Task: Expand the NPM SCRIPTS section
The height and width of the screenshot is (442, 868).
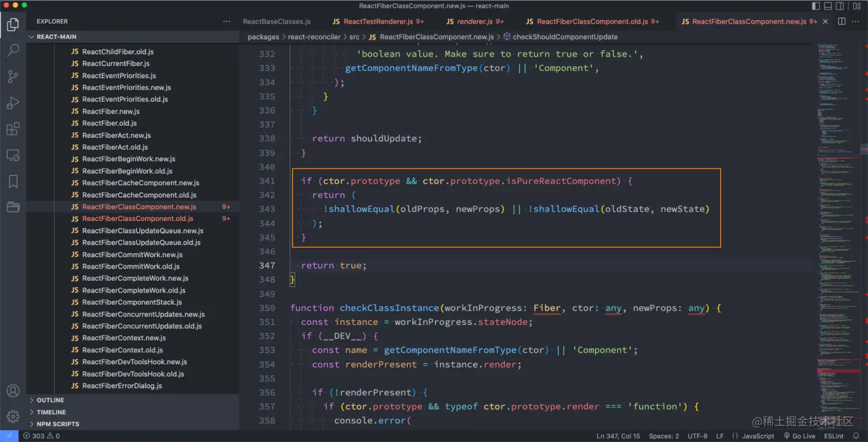Action: (133, 424)
